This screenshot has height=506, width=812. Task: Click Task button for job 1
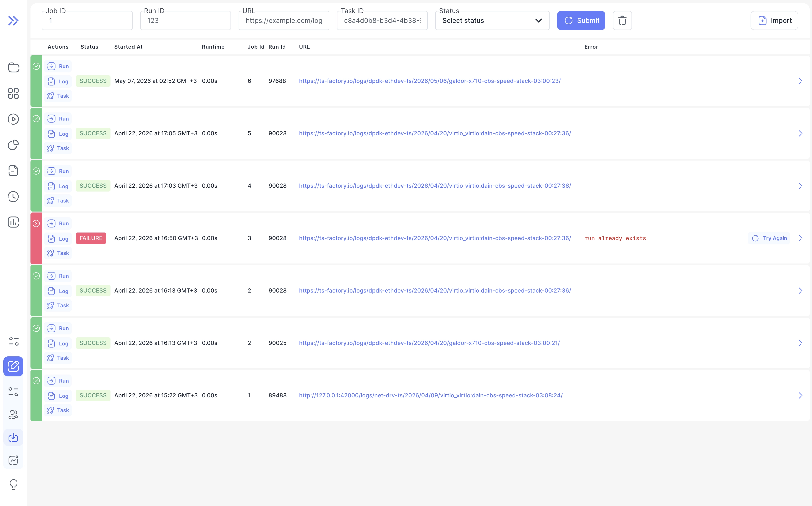point(58,410)
